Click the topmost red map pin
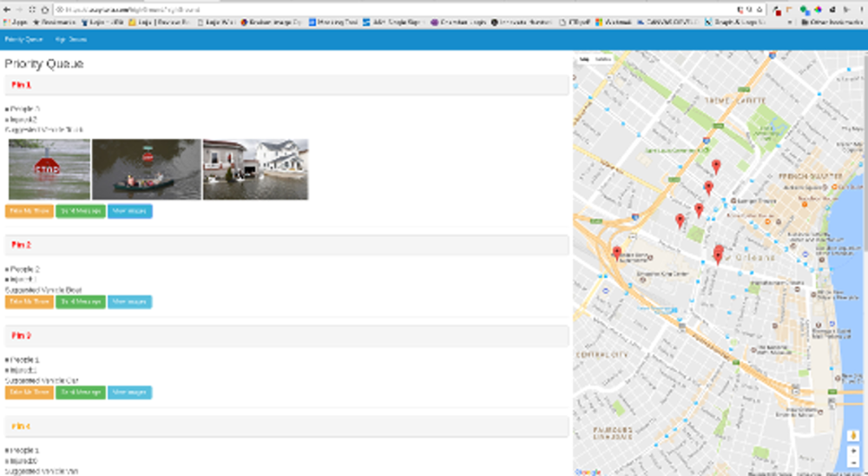Image resolution: width=868 pixels, height=476 pixels. (x=716, y=166)
